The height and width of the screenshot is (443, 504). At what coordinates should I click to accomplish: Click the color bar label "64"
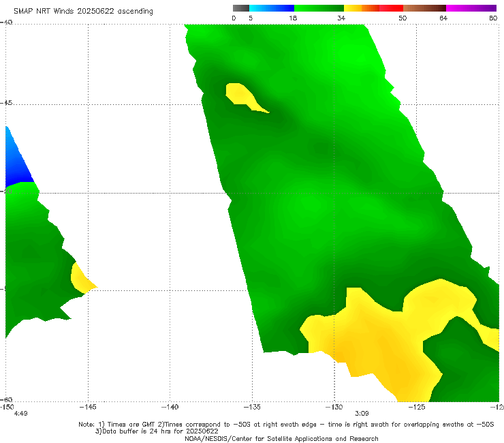click(443, 18)
